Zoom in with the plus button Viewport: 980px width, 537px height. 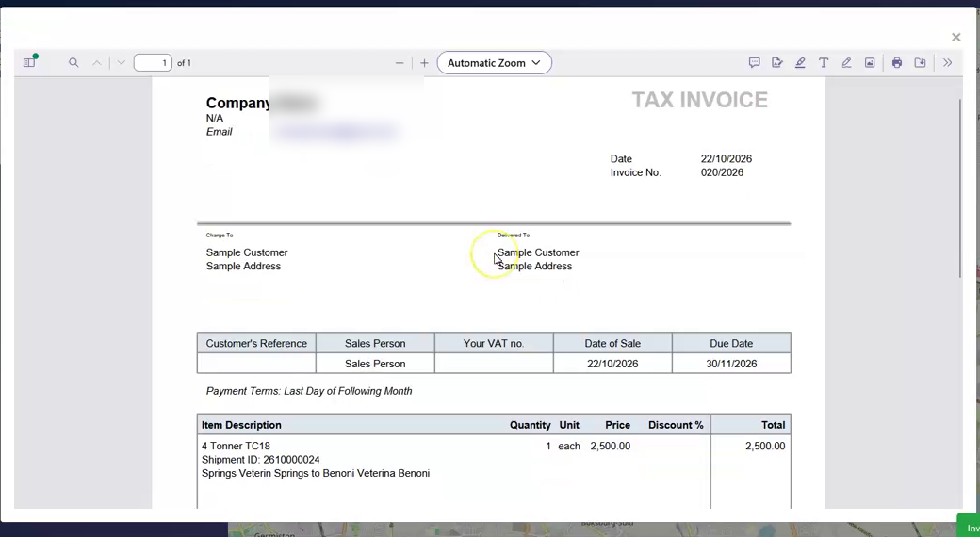(x=424, y=62)
